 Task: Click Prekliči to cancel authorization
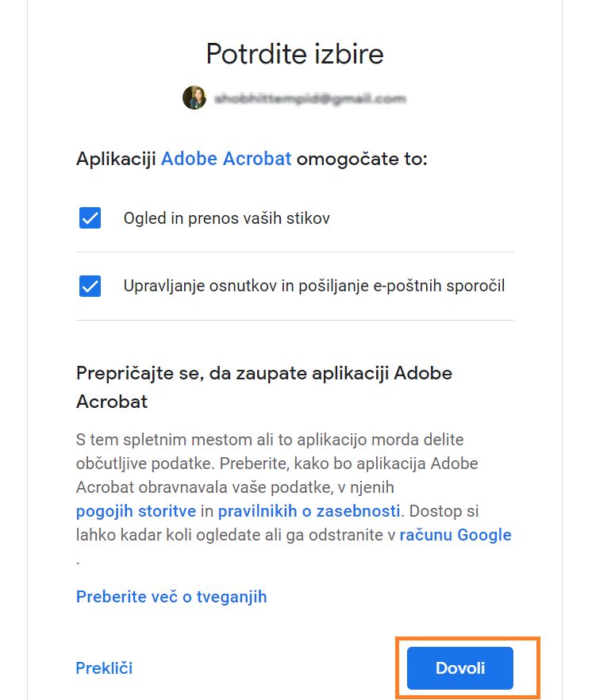pyautogui.click(x=103, y=668)
